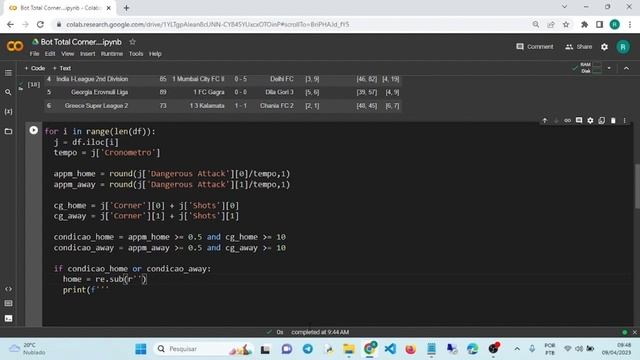Open the user account avatar in Colab
Image resolution: width=640 pixels, height=360 pixels.
click(x=623, y=47)
